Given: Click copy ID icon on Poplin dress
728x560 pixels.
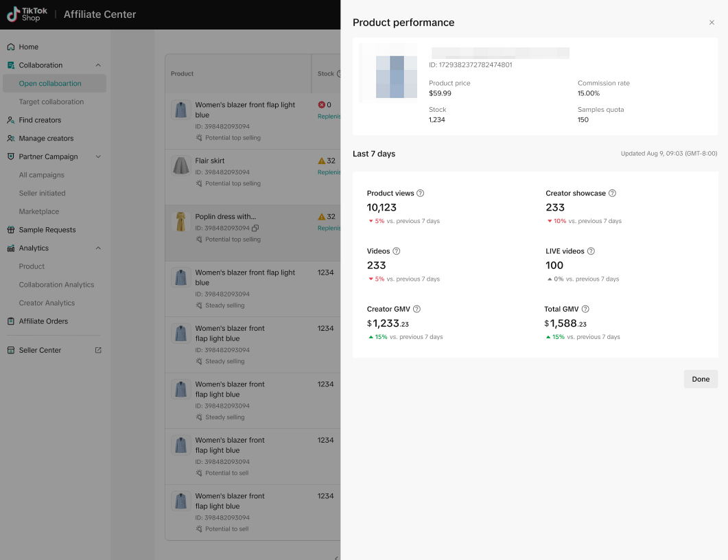Looking at the screenshot, I should (x=255, y=228).
